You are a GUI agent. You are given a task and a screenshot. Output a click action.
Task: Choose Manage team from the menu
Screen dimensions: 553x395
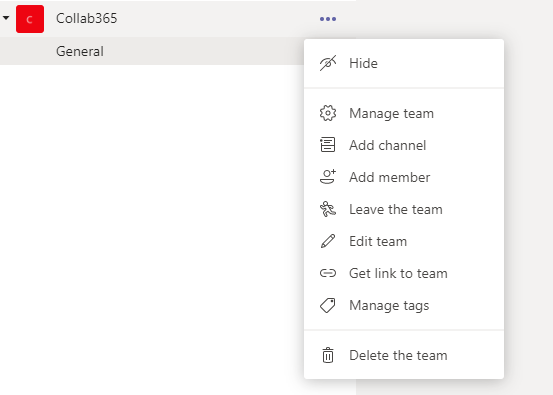[404, 113]
